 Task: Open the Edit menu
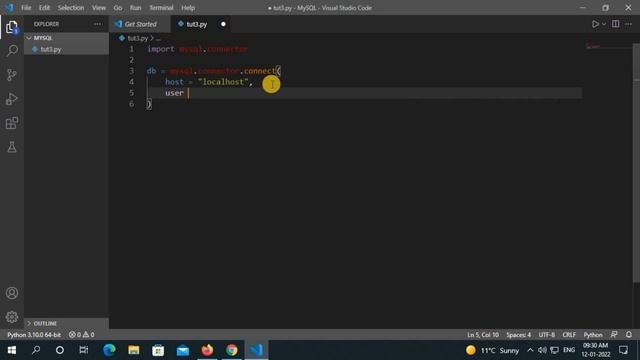click(44, 8)
